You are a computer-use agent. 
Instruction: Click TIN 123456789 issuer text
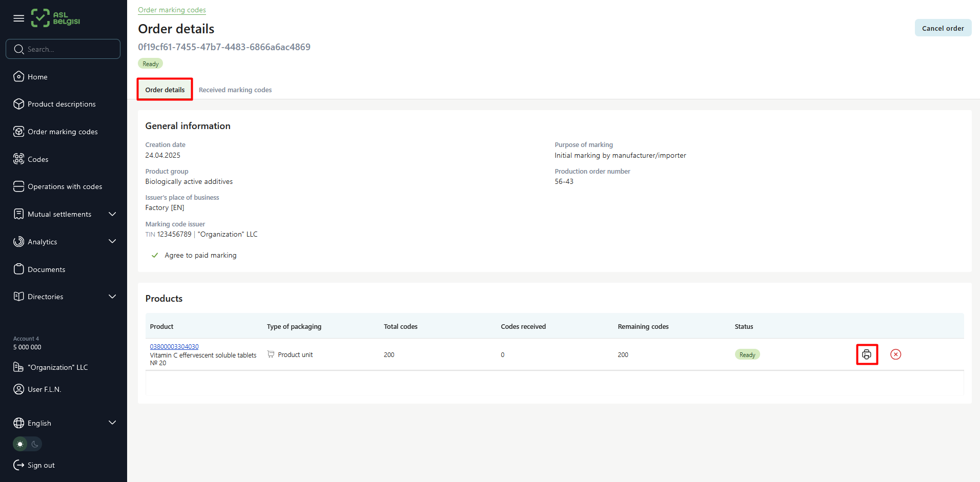[x=201, y=234]
